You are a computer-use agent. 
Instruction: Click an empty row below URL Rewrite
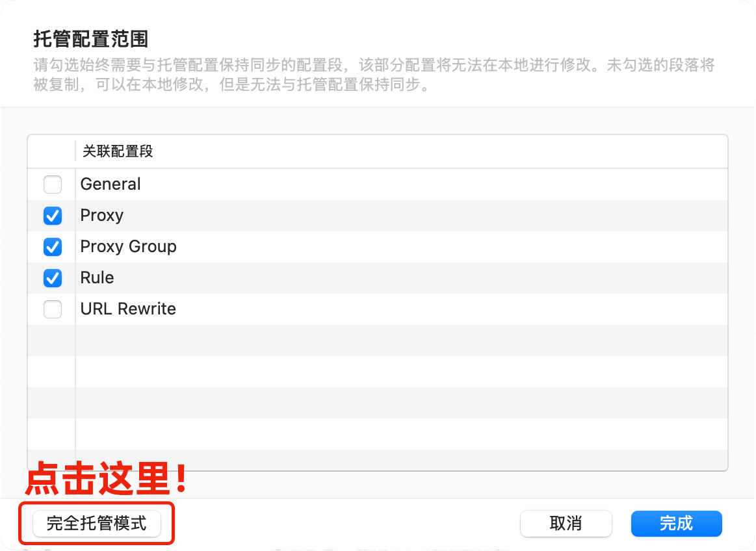tap(260, 341)
